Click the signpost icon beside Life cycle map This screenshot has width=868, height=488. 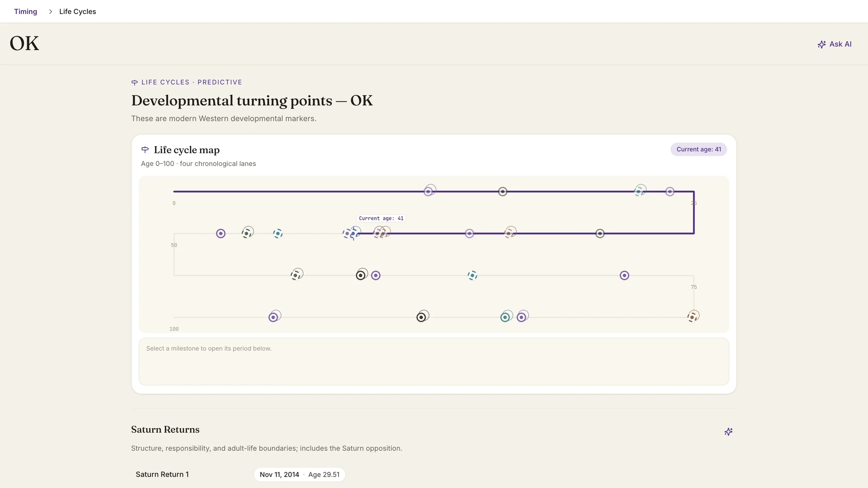coord(145,150)
